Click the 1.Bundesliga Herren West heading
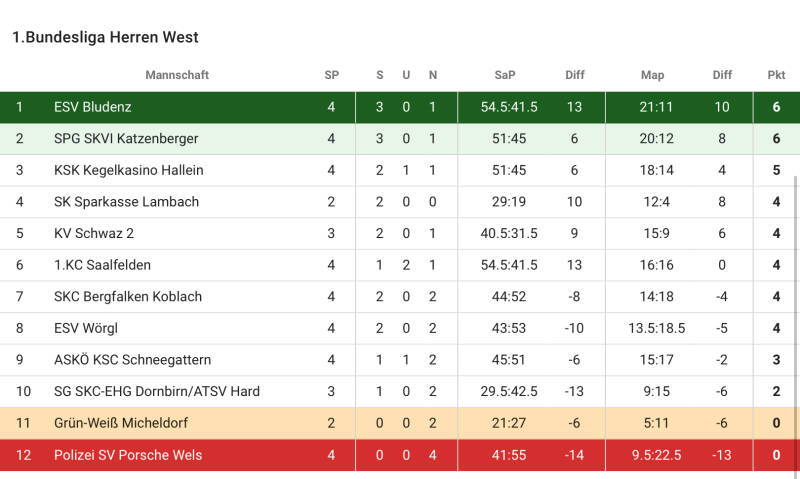Viewport: 800px width, 479px height. tap(105, 37)
